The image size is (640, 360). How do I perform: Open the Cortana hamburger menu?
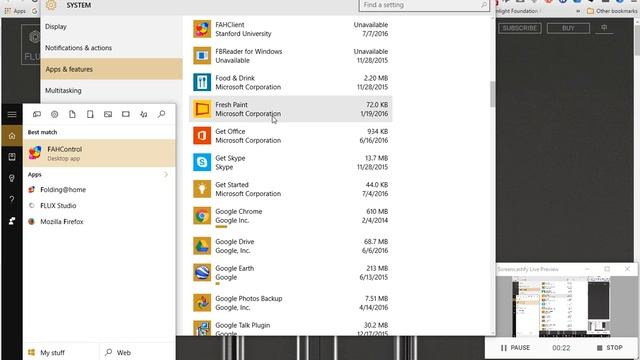(12, 114)
